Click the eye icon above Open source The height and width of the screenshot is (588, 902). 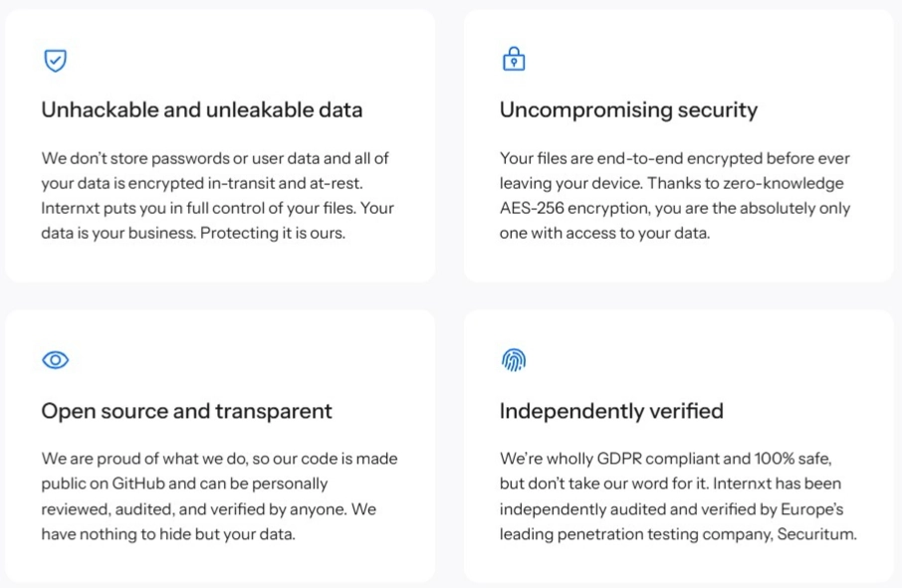click(x=56, y=360)
